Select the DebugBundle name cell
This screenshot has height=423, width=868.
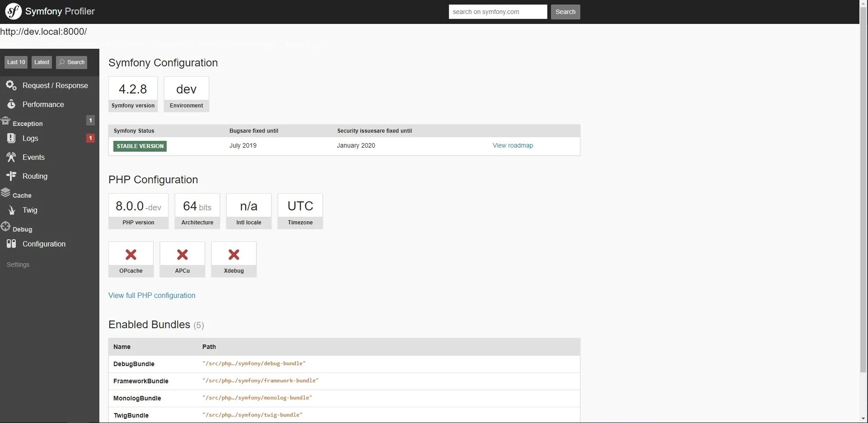coord(134,364)
